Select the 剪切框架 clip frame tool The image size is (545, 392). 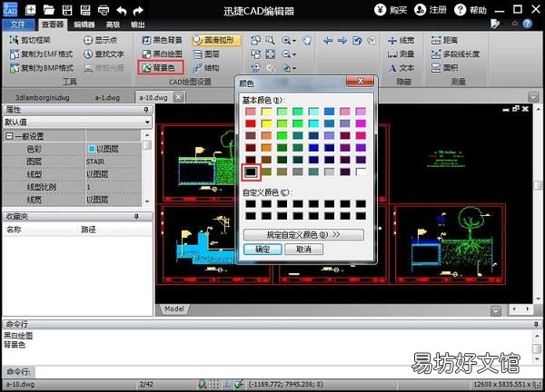tap(30, 40)
